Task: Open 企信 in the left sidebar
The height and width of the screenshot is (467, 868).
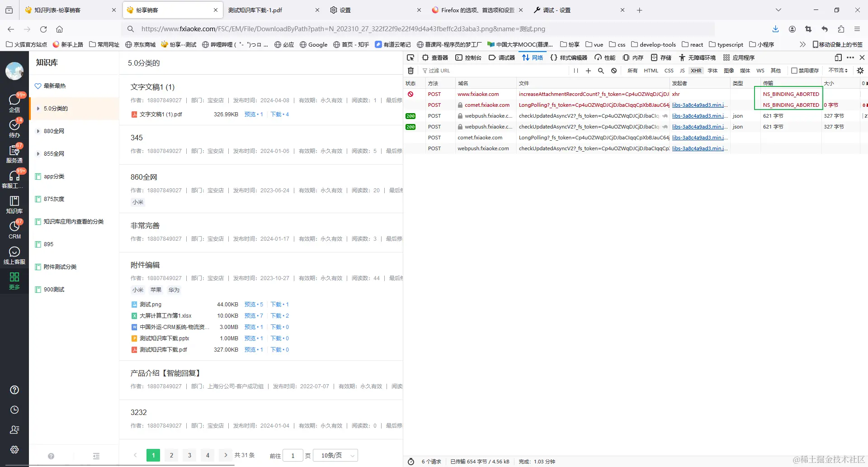Action: click(x=14, y=103)
